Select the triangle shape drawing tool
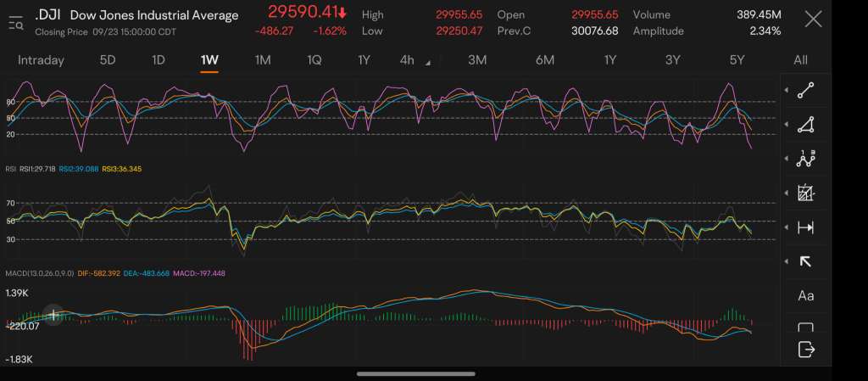Screen dimensions: 868x381 click(805, 125)
